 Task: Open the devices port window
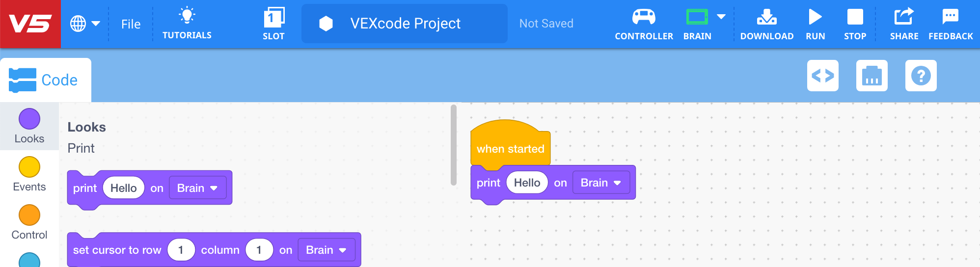coord(872,76)
